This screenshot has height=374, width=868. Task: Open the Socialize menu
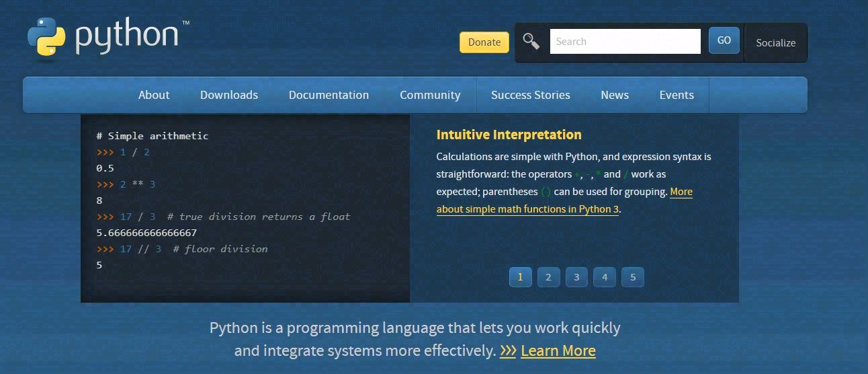(x=775, y=42)
